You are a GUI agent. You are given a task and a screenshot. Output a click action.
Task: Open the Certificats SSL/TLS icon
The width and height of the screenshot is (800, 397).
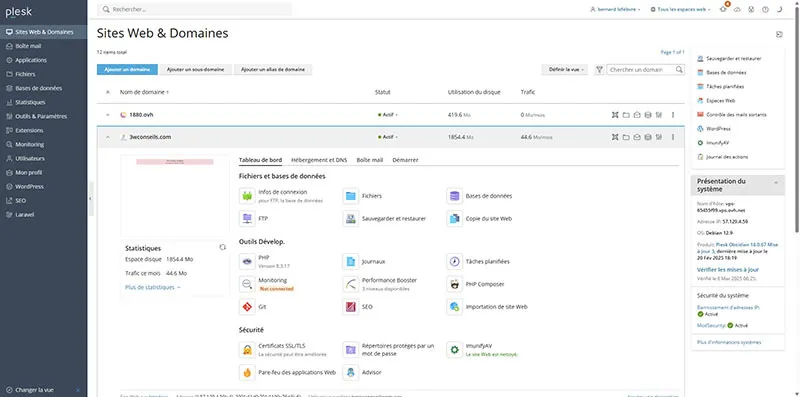tap(247, 350)
